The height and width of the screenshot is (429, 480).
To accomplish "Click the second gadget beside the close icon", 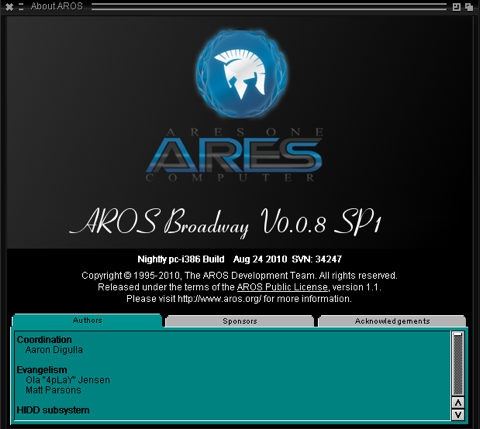I will pyautogui.click(x=21, y=6).
